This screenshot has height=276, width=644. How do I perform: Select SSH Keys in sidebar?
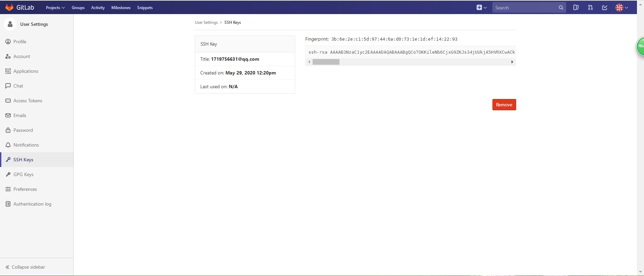(x=23, y=160)
